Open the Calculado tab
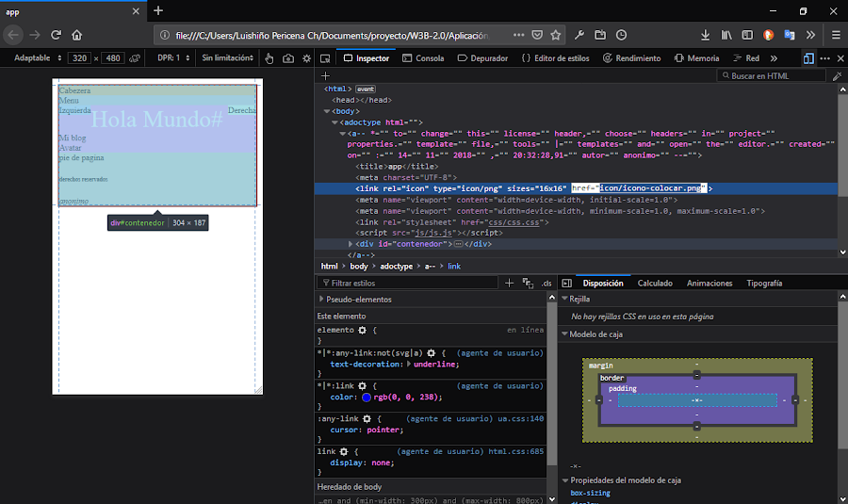Viewport: 848px width, 504px height. click(655, 283)
